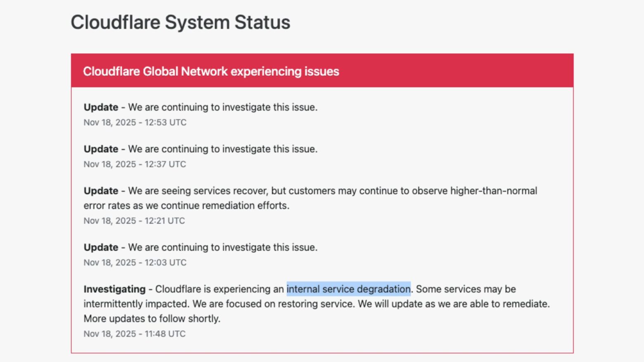
Task: Click the 'error rates as we continue remediation efforts' line
Action: (x=187, y=206)
